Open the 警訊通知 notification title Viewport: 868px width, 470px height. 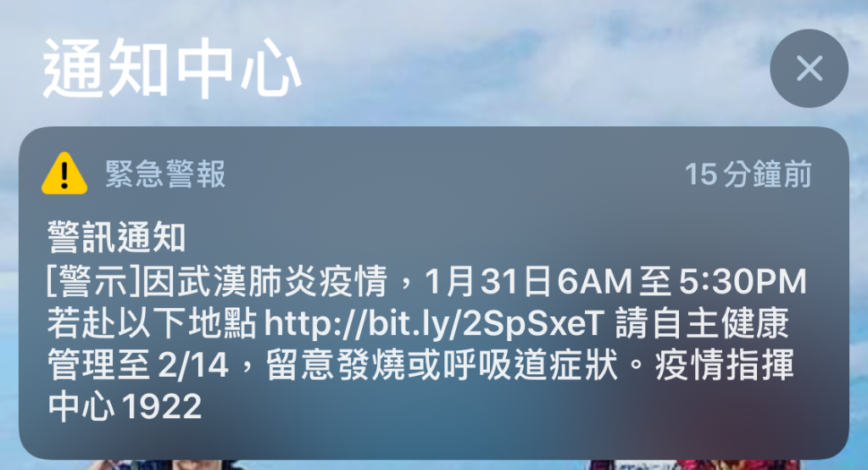(x=116, y=238)
